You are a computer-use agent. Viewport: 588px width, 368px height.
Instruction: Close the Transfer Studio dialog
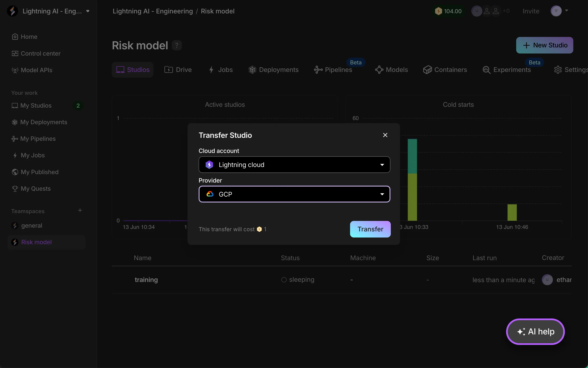pyautogui.click(x=385, y=135)
